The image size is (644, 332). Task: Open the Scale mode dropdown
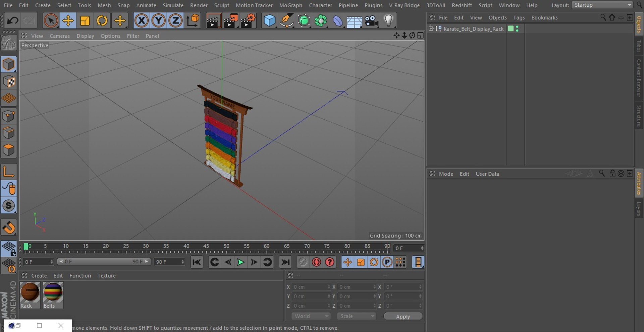point(357,316)
